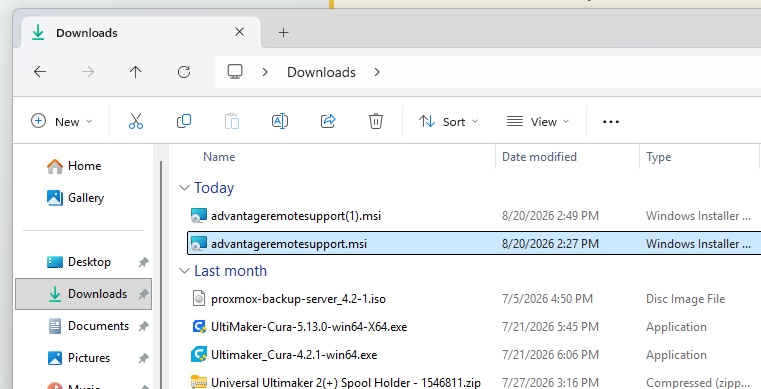This screenshot has height=389, width=761.
Task: Open the New dropdown menu
Action: [61, 121]
